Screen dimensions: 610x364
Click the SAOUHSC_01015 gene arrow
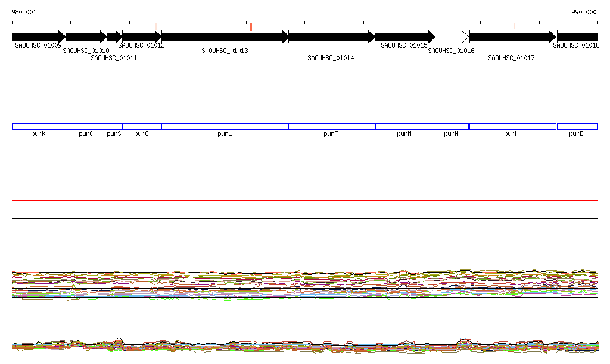(x=404, y=36)
